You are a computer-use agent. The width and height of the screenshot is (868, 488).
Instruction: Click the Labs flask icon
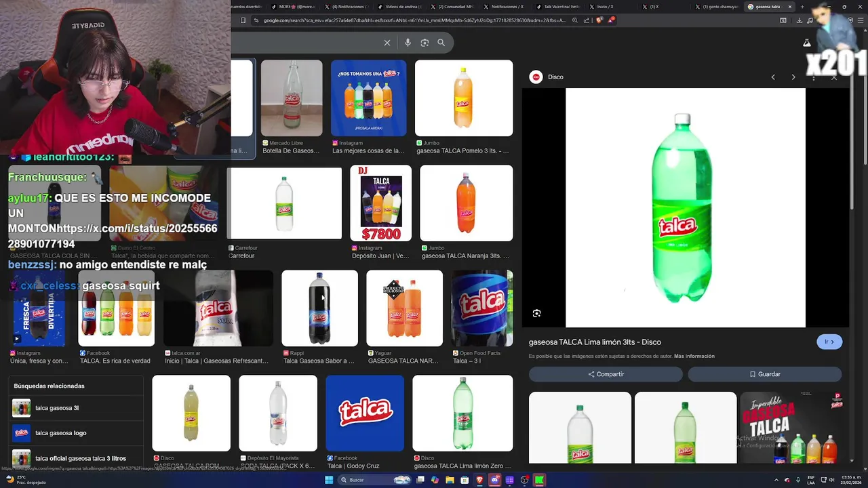(x=807, y=43)
